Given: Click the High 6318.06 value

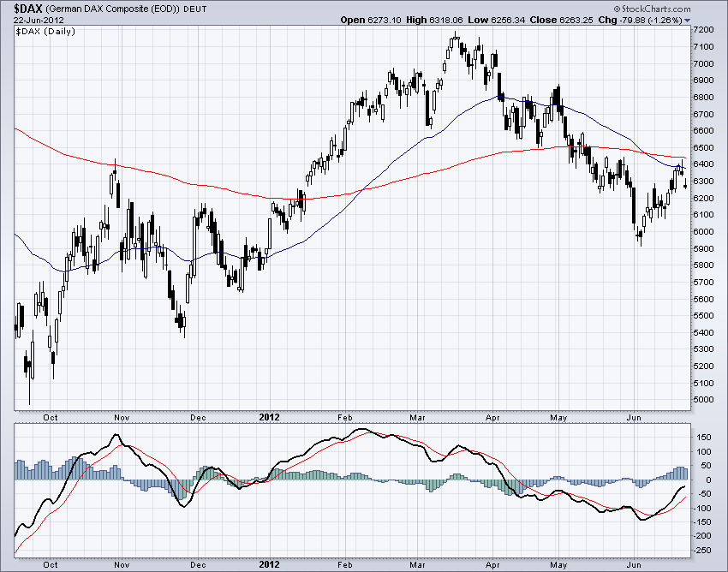Looking at the screenshot, I should click(434, 20).
